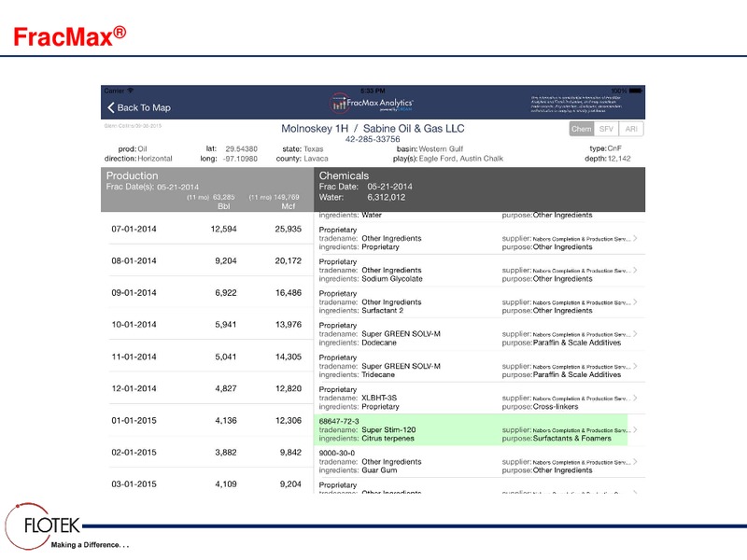
Task: Select production row 08-01-2014
Action: coord(207,260)
